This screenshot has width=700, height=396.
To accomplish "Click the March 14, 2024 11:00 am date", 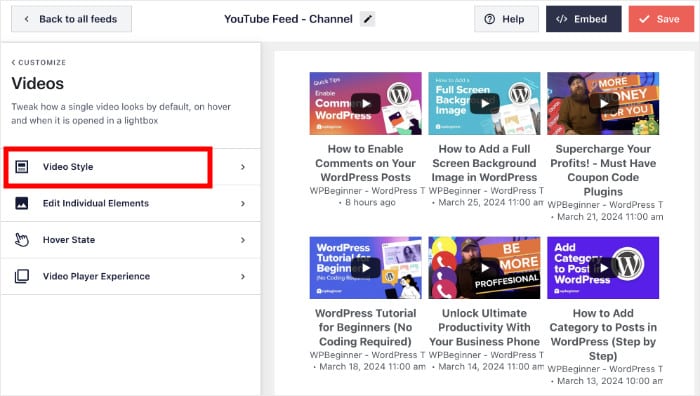I will click(x=491, y=367).
